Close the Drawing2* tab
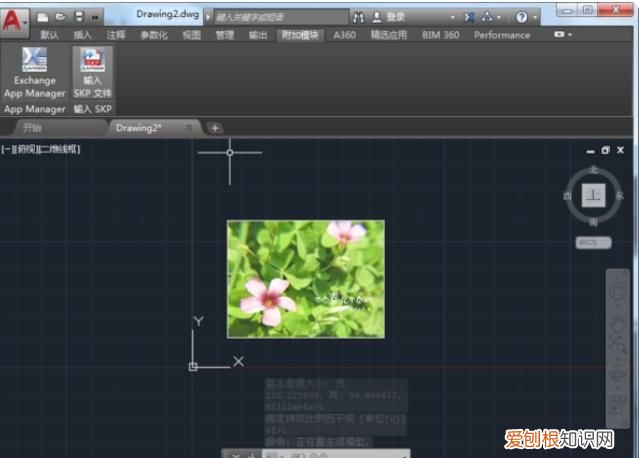Viewport: 639px width, 458px height. point(189,128)
